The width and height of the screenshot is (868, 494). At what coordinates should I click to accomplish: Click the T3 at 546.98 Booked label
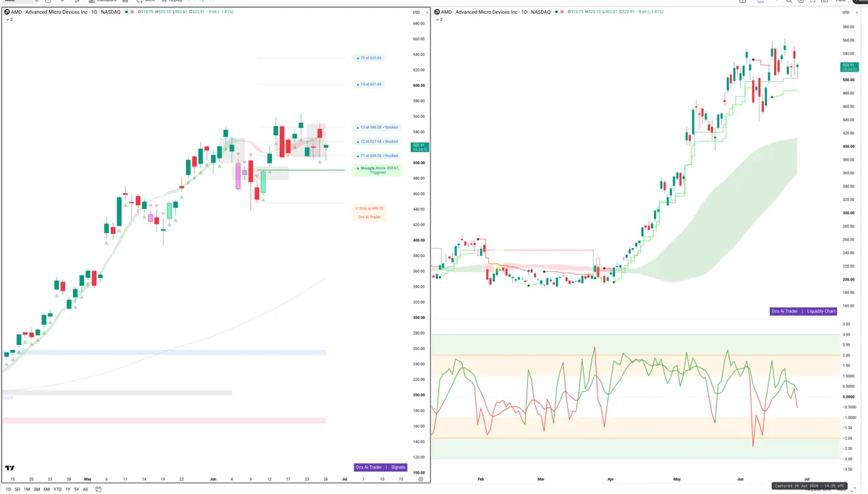376,127
